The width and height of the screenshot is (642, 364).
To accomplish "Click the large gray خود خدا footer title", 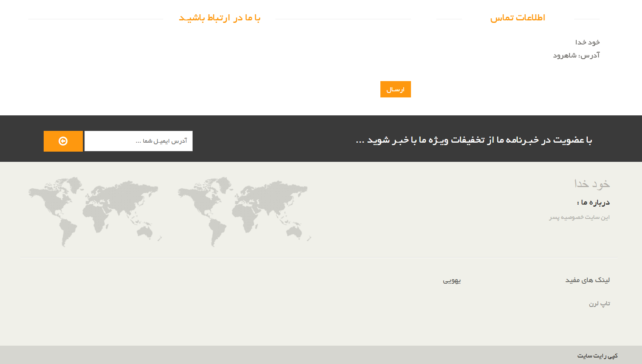I will point(592,184).
